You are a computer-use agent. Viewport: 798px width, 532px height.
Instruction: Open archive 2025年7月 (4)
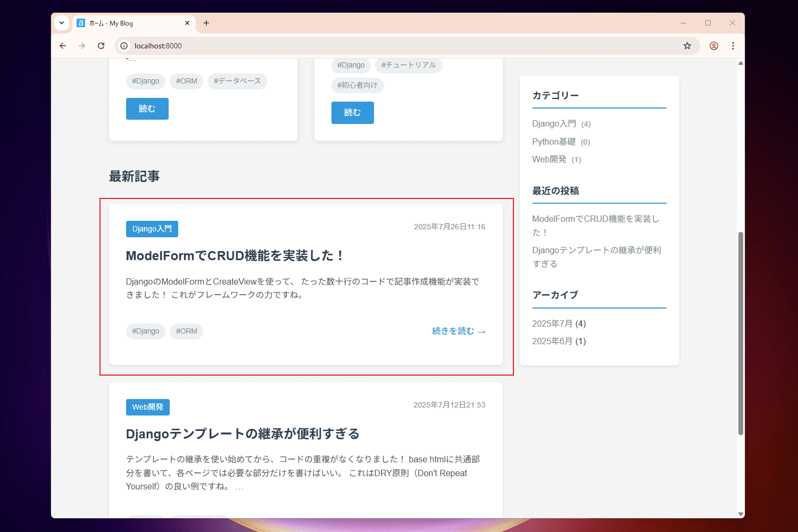559,323
